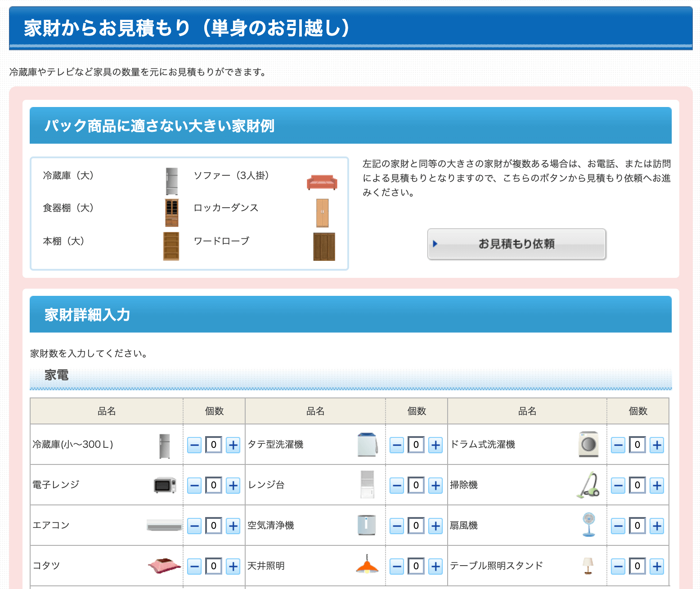Add one エアコン with plus
The height and width of the screenshot is (589, 700).
(233, 526)
